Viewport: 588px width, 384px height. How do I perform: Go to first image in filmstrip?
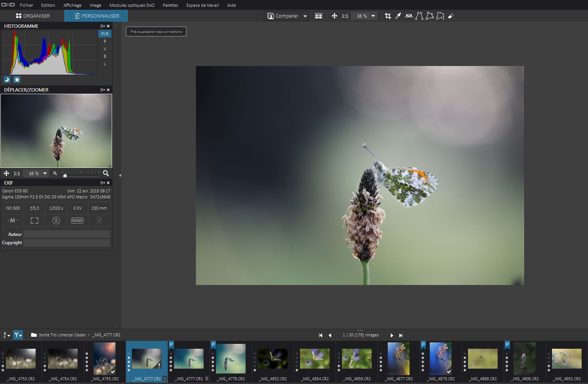coord(321,335)
